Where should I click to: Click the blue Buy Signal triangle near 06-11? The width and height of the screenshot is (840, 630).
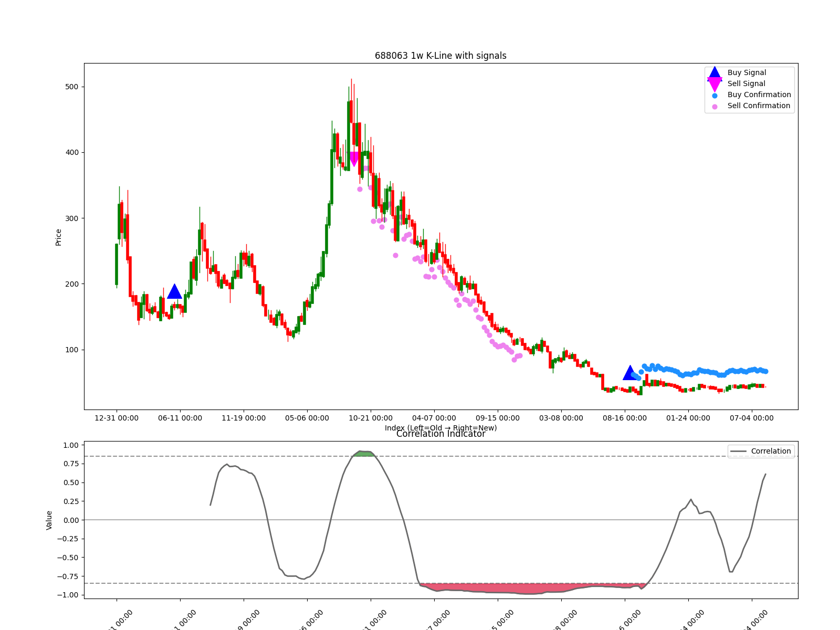click(x=174, y=292)
